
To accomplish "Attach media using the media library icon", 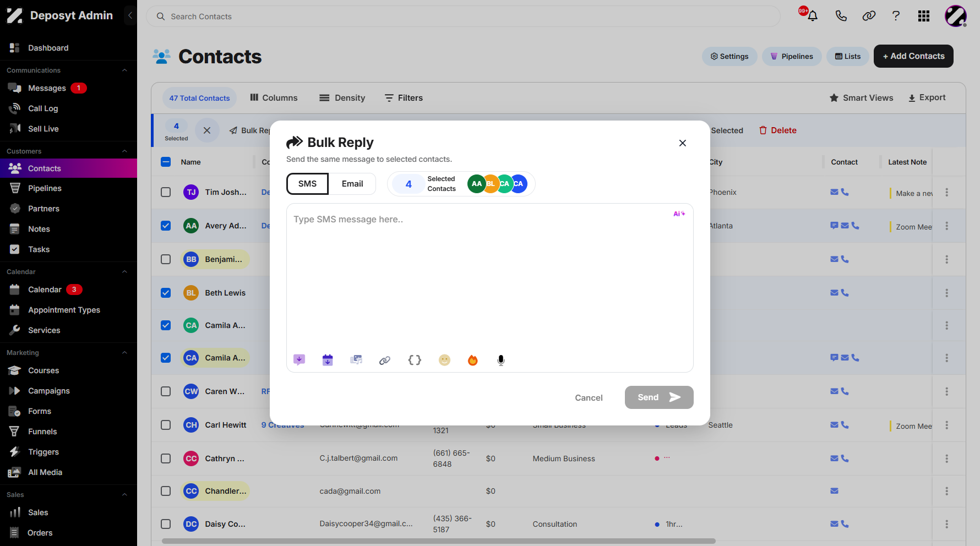I will pos(356,360).
